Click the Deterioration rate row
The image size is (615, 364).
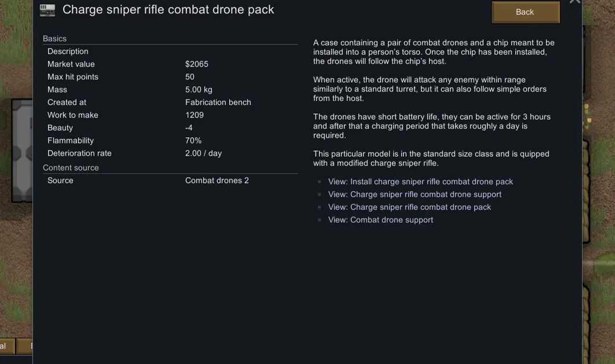click(x=170, y=153)
